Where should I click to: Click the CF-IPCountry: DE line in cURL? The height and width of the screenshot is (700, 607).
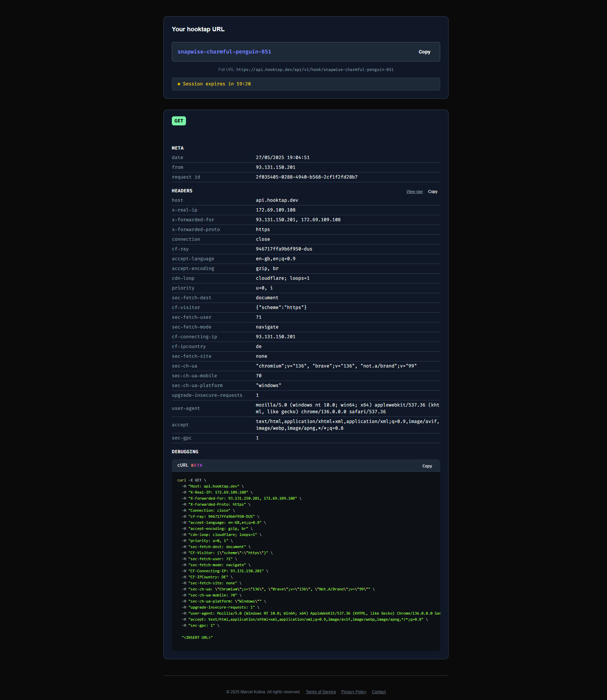pyautogui.click(x=207, y=577)
